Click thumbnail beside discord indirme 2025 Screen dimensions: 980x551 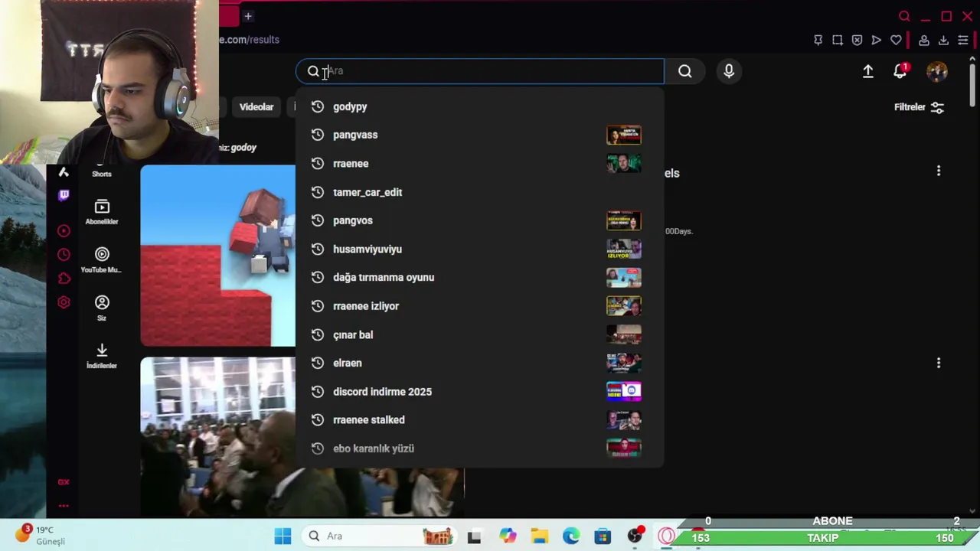pyautogui.click(x=624, y=391)
